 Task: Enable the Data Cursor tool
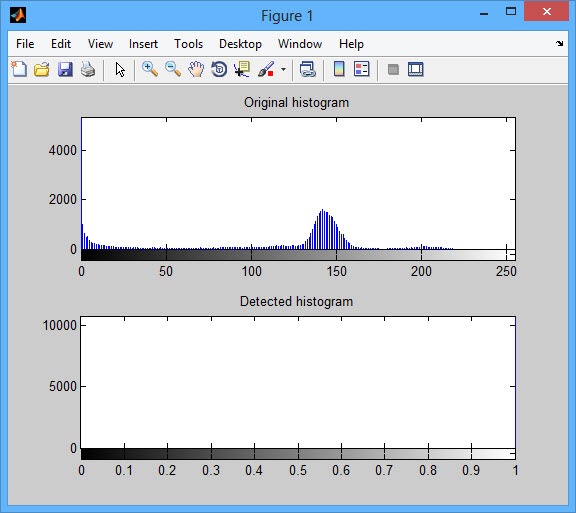click(242, 69)
